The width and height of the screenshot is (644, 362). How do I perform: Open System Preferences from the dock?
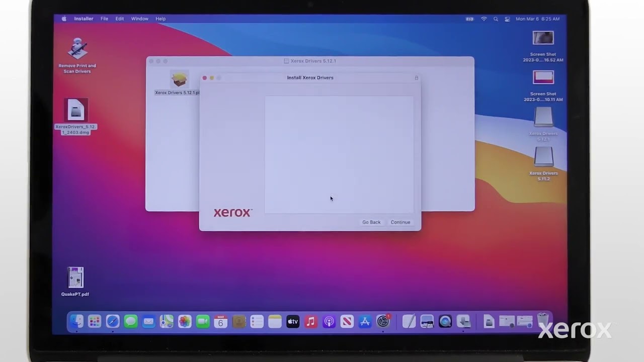[383, 321]
